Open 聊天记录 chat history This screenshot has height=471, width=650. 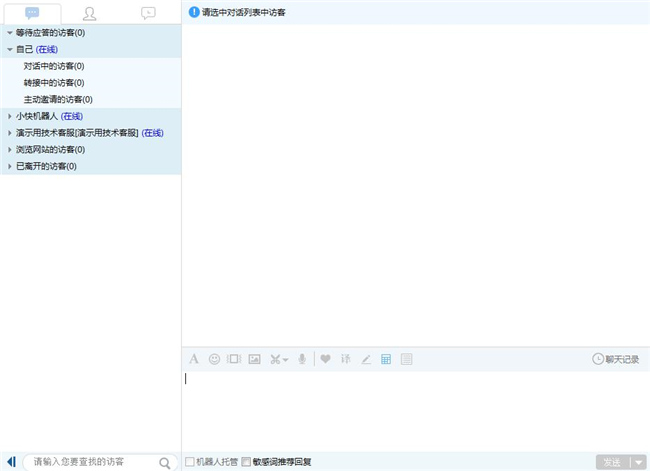coord(615,359)
